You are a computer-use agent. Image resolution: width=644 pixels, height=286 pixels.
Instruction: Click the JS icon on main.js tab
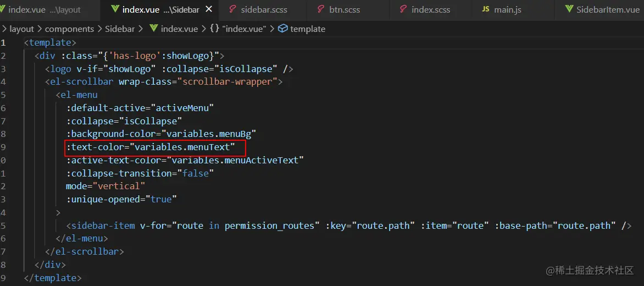click(x=486, y=10)
